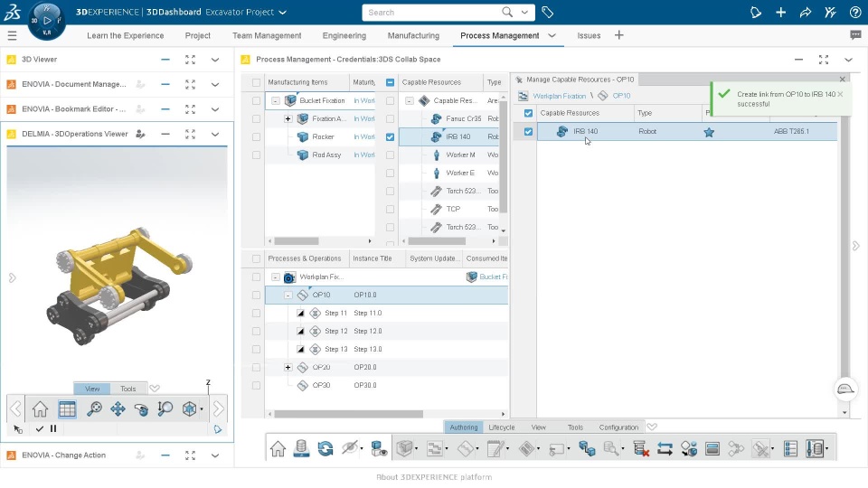Open the ENOVIA - Change Action widget chevron
This screenshot has height=488, width=868.
coord(215,455)
